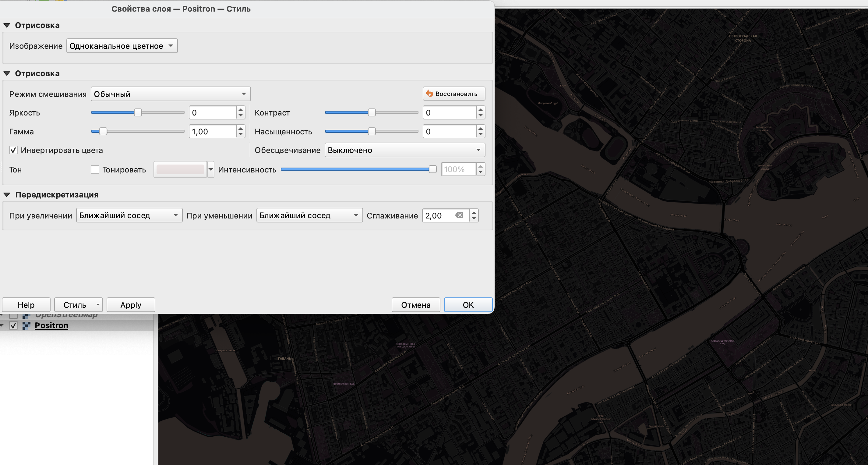Increase the Контраст spinbox value
Screen dimensions: 868x465
point(481,110)
